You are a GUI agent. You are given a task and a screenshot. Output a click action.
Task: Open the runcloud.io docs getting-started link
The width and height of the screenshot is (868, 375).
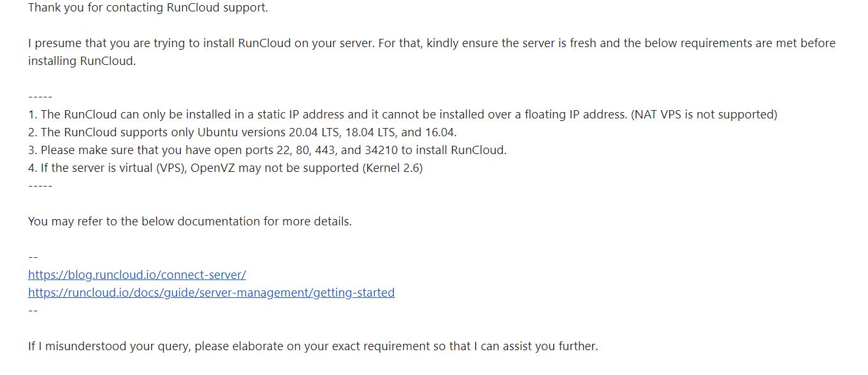(212, 292)
